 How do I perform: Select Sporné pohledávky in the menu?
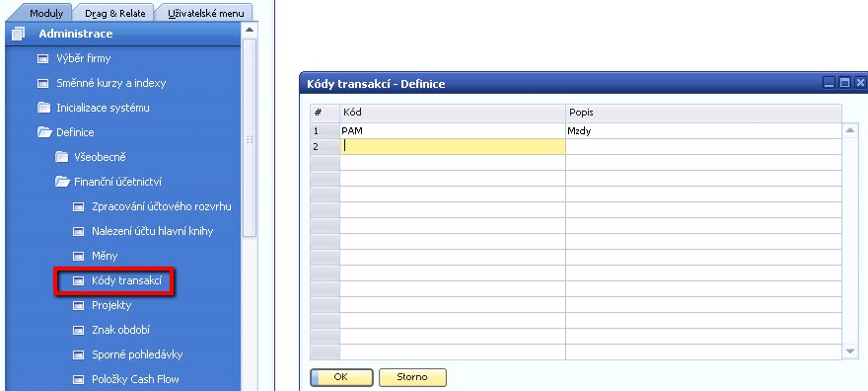tap(137, 354)
